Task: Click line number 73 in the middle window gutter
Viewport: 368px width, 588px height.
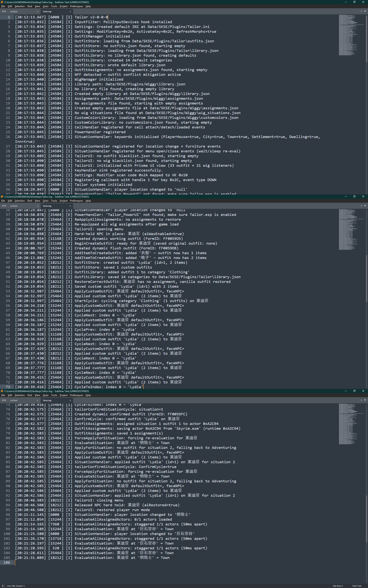Action: click(8, 387)
